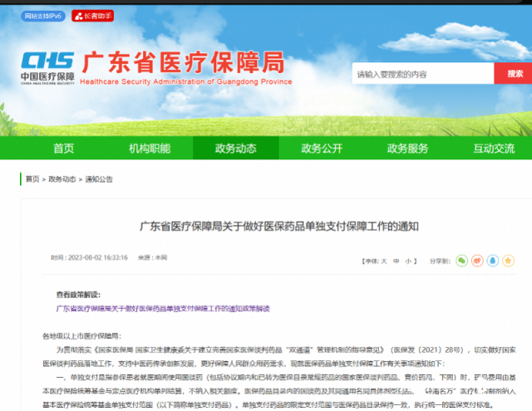Focus the search input field
This screenshot has width=532, height=411.
(x=423, y=74)
